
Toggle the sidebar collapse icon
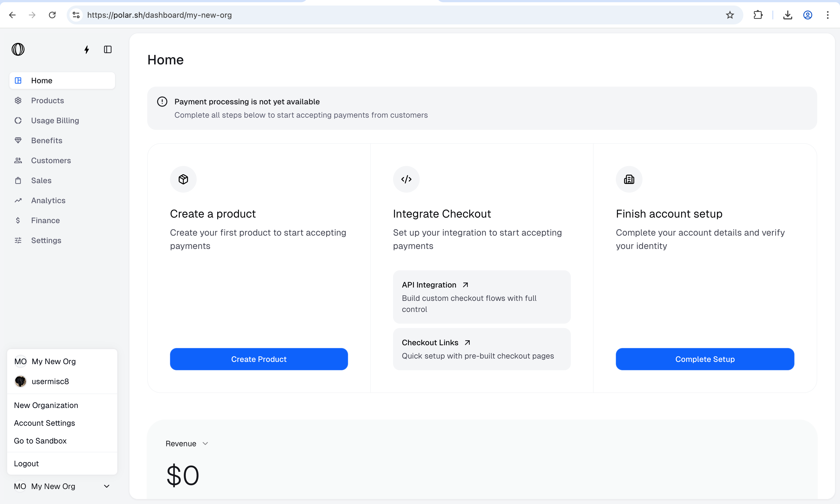108,50
